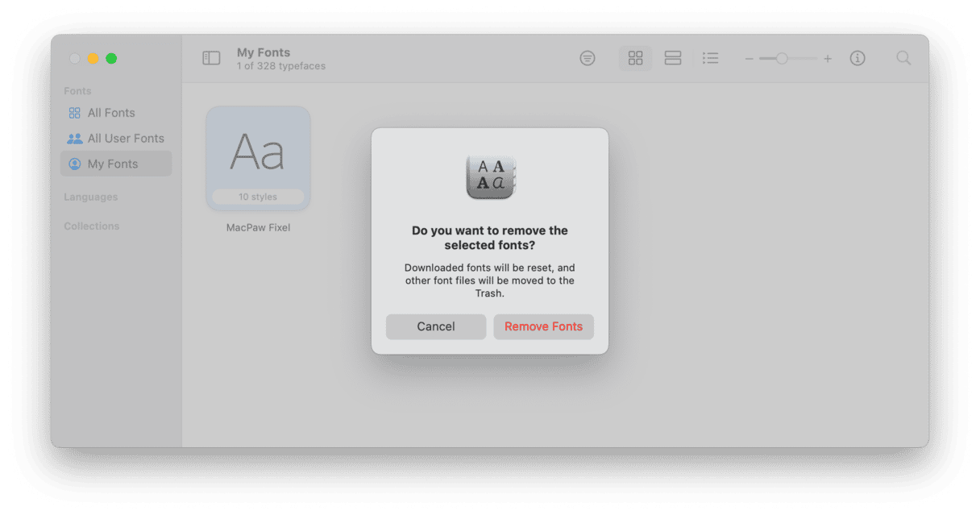This screenshot has width=980, height=515.
Task: Decrease preview size with minus icon
Action: coord(749,59)
